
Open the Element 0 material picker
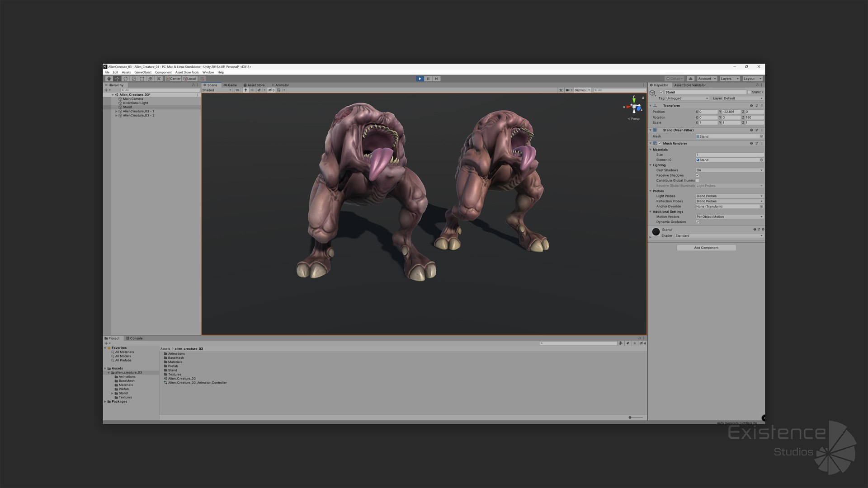click(x=761, y=160)
